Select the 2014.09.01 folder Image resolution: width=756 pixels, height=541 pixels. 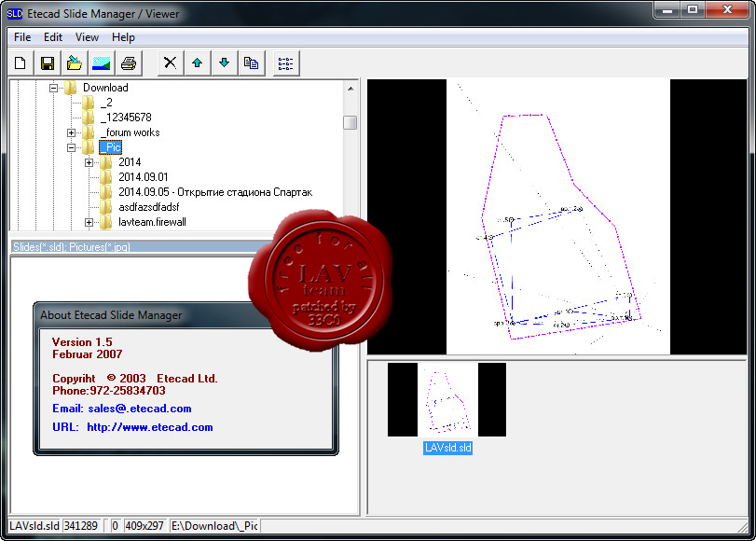tap(144, 177)
